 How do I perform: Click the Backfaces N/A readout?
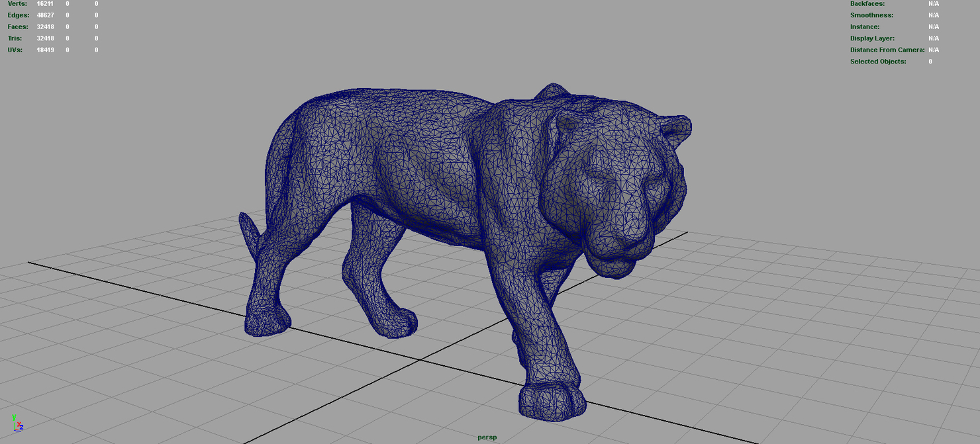pos(932,3)
